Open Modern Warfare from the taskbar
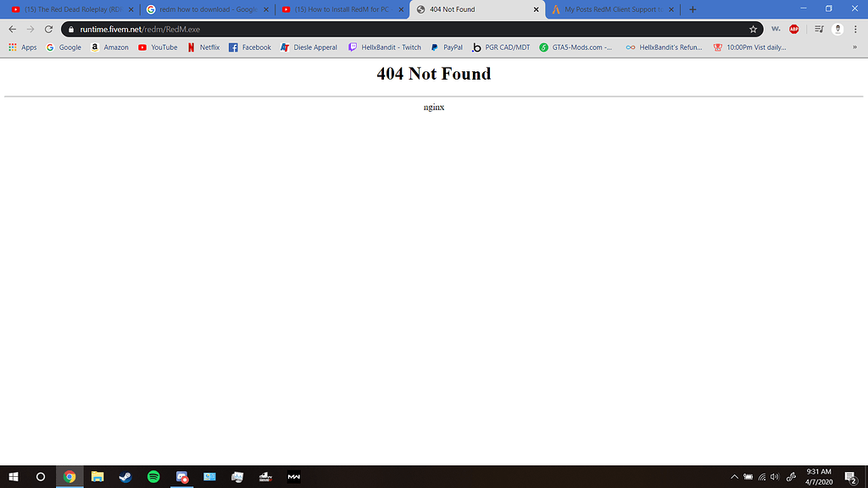The width and height of the screenshot is (868, 488). tap(293, 476)
